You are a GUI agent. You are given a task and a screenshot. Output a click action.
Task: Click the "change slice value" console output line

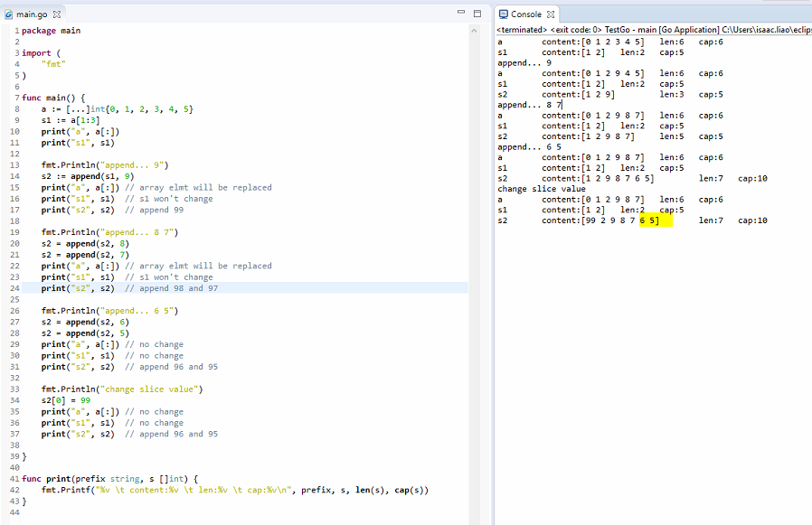pos(542,189)
